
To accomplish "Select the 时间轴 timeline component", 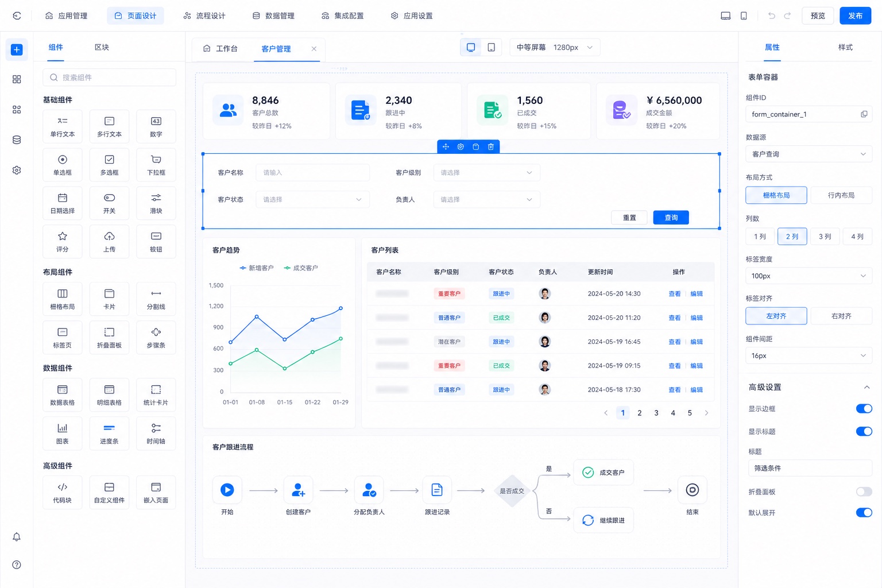I will click(x=156, y=434).
